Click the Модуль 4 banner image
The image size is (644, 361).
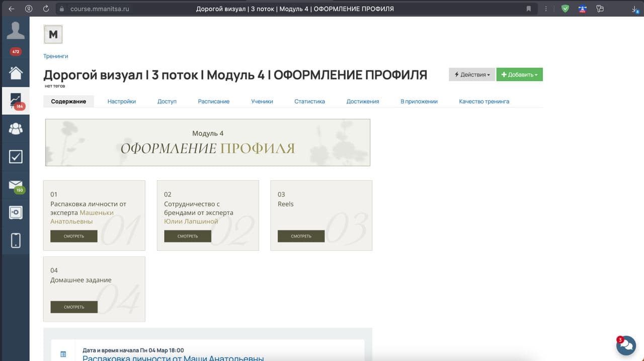click(x=208, y=142)
